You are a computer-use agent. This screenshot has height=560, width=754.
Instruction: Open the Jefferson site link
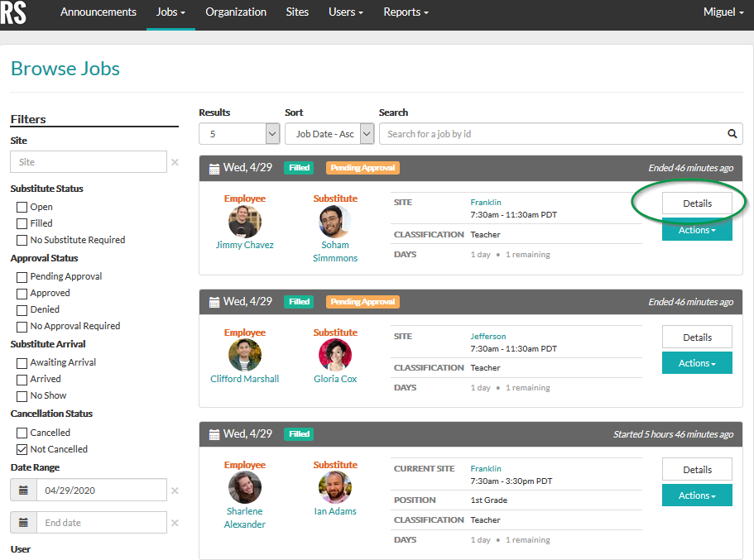pyautogui.click(x=488, y=337)
